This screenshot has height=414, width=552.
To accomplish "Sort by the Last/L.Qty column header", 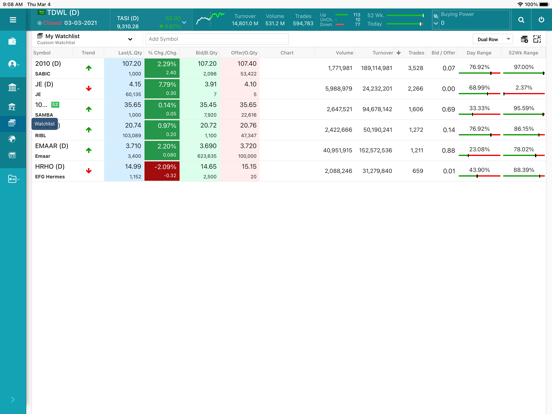I will tap(130, 53).
